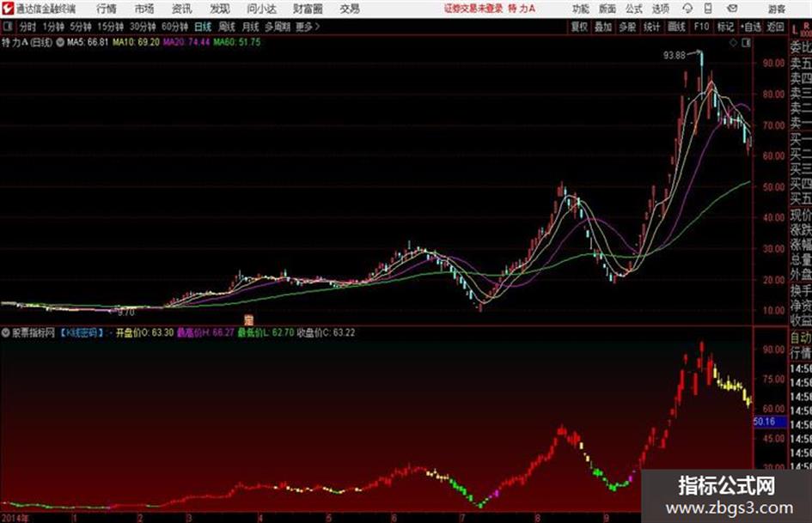The width and height of the screenshot is (812, 523).
Task: Click the 多股 multi-stock button
Action: coord(627,27)
